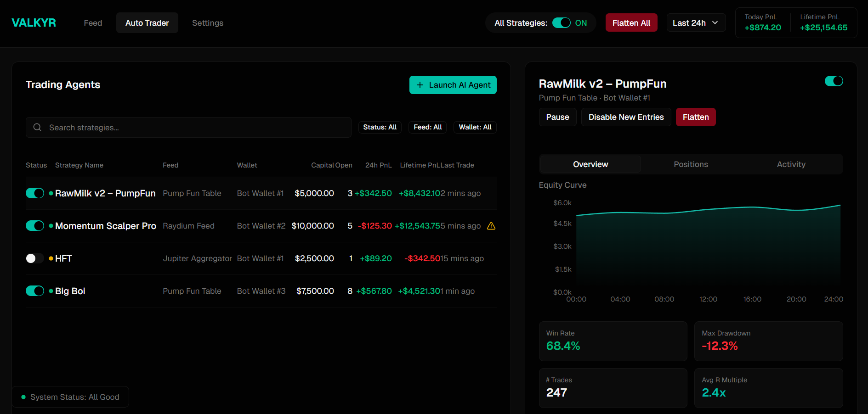The image size is (868, 414).
Task: Click the green status dot beside Big Boi
Action: [50, 291]
